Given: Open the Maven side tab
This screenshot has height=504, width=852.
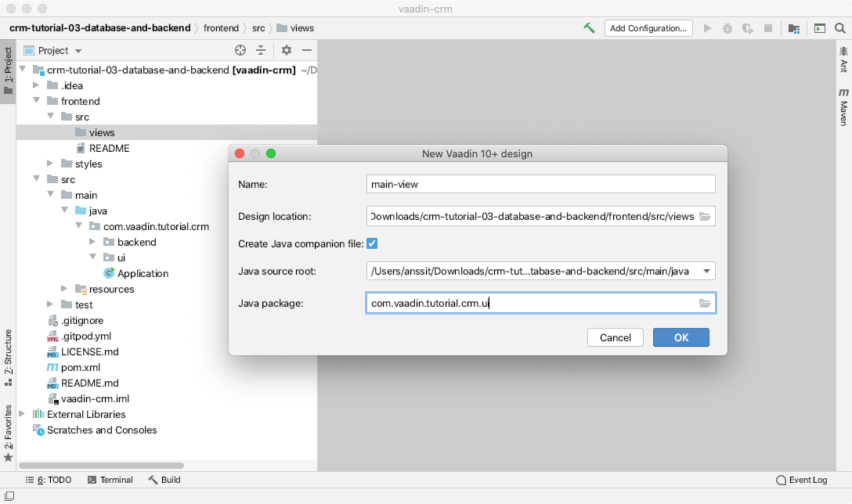Looking at the screenshot, I should [x=843, y=106].
